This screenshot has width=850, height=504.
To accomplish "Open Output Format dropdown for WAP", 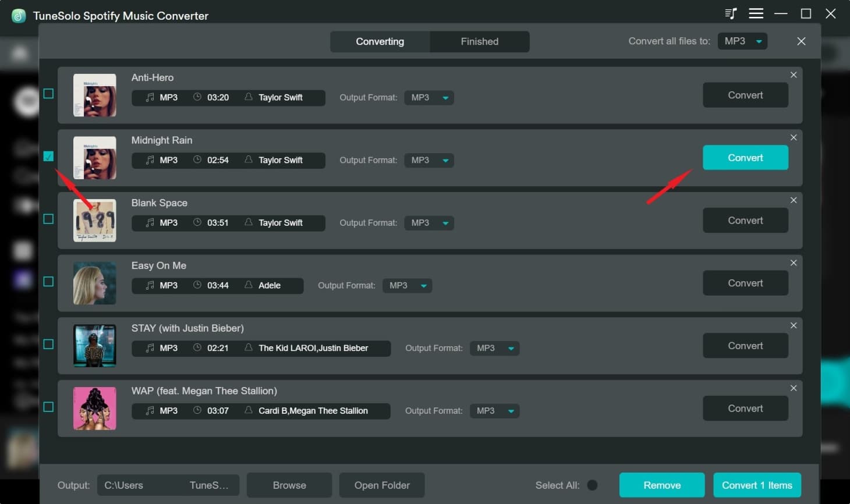I will [x=494, y=411].
